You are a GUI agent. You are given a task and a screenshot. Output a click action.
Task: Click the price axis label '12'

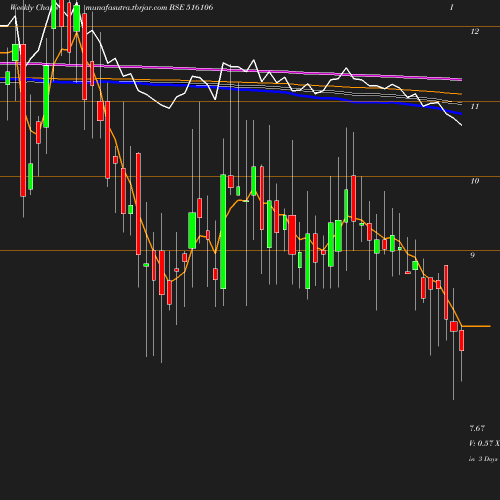click(x=475, y=31)
